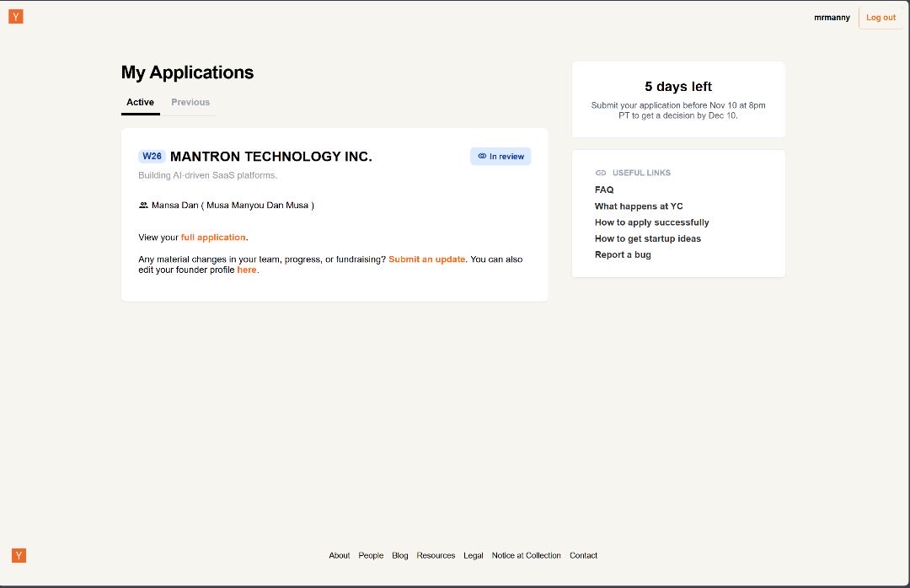Open Notice at Collection footer link
This screenshot has height=588, width=910.
(527, 555)
